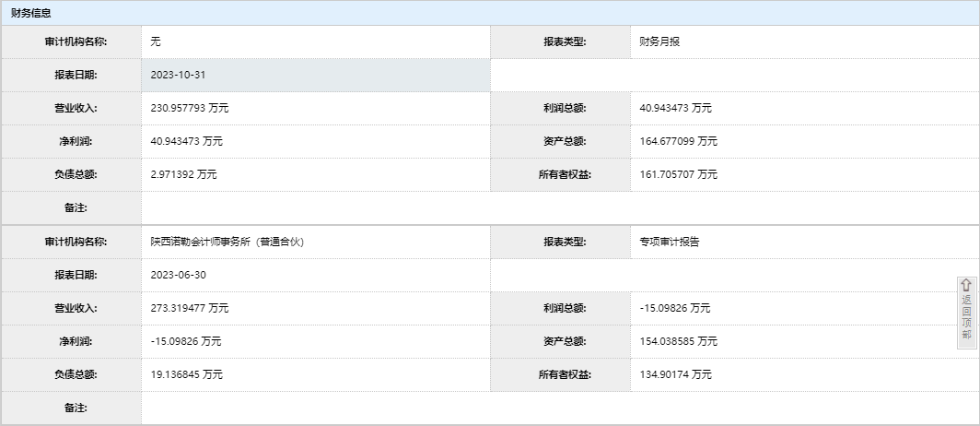Select owner's equity value 161.705707 万元
The width and height of the screenshot is (980, 426).
(678, 174)
